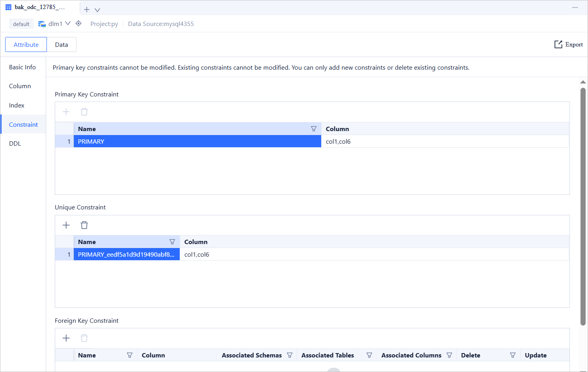This screenshot has width=588, height=372.
Task: Filter Name column in Primary Key table
Action: [314, 129]
